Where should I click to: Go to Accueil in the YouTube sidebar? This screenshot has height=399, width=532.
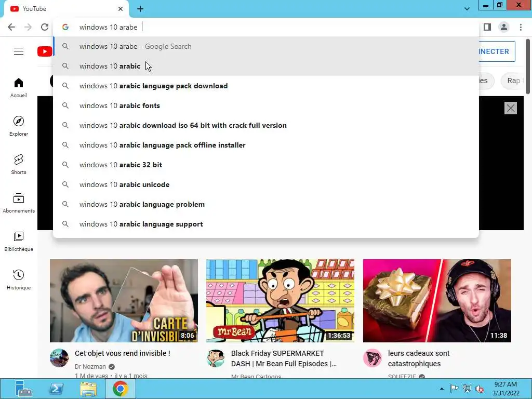(19, 88)
